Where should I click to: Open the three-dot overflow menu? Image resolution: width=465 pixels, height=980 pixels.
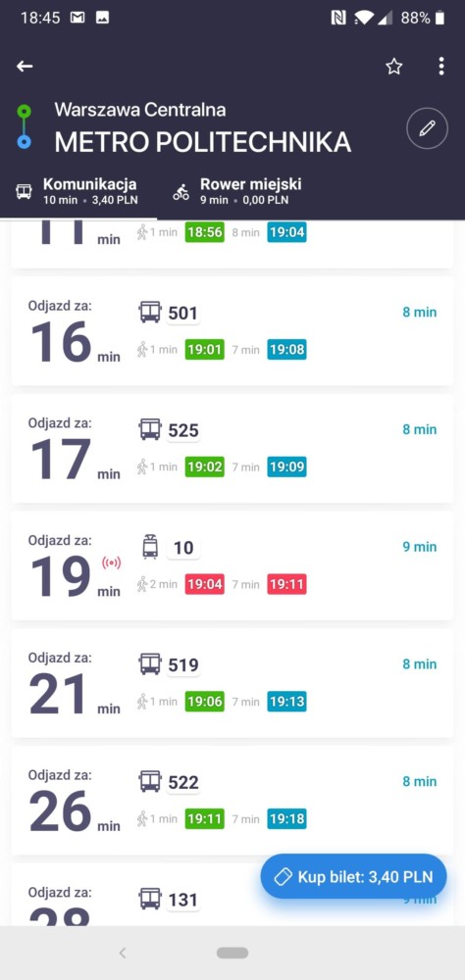[x=441, y=67]
